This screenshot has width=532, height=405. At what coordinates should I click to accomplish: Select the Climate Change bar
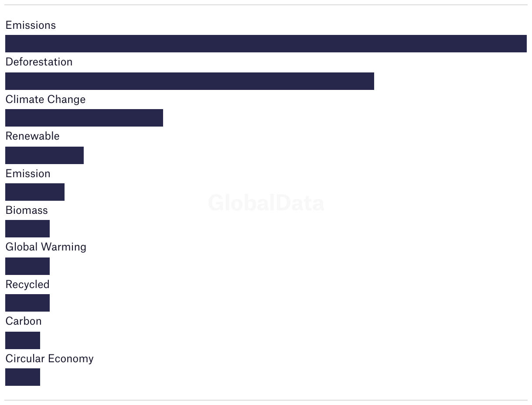click(84, 118)
